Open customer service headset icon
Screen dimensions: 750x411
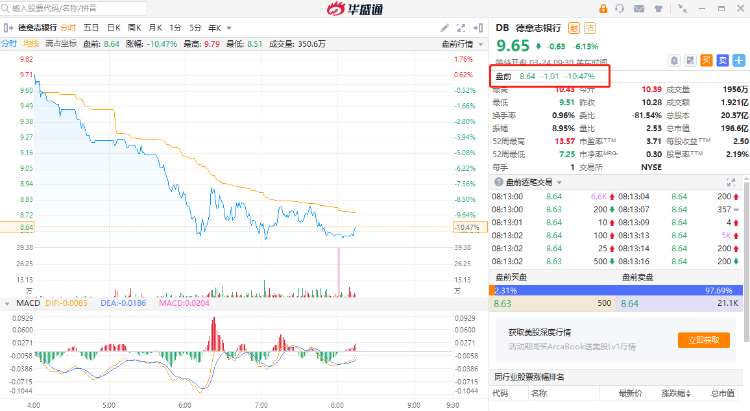(x=620, y=9)
